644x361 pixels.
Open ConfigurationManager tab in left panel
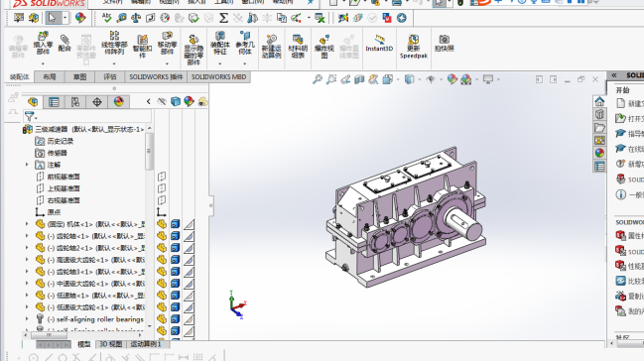pos(75,102)
